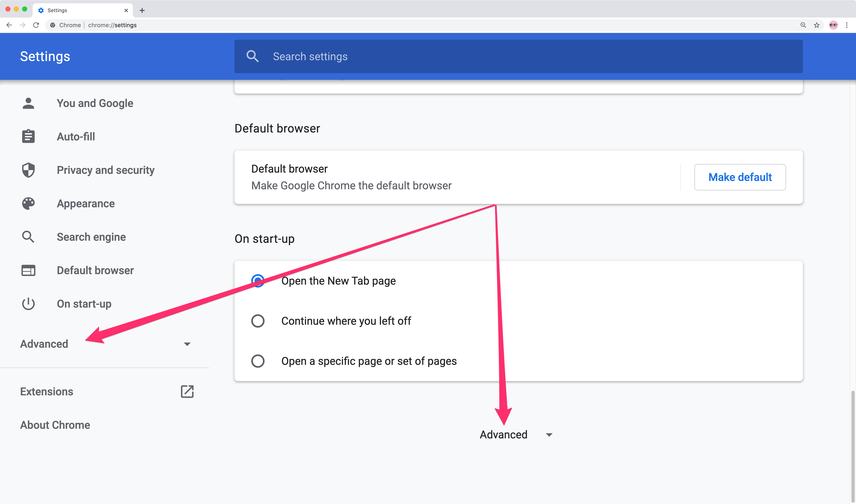Viewport: 856px width, 504px height.
Task: Click the Search engine magnifier icon
Action: (28, 237)
